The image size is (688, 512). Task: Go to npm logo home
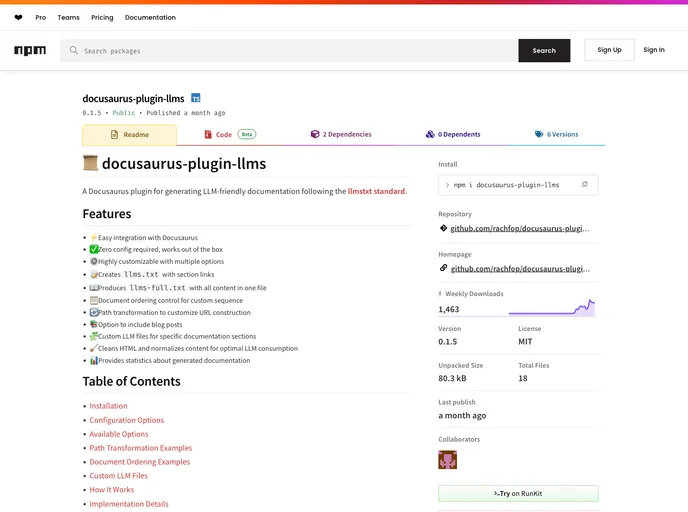tap(30, 50)
